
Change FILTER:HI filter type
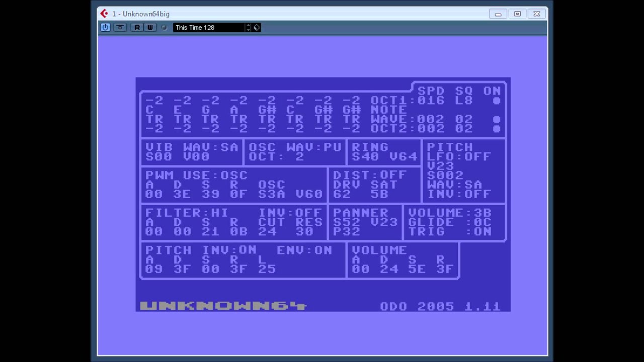click(x=187, y=213)
